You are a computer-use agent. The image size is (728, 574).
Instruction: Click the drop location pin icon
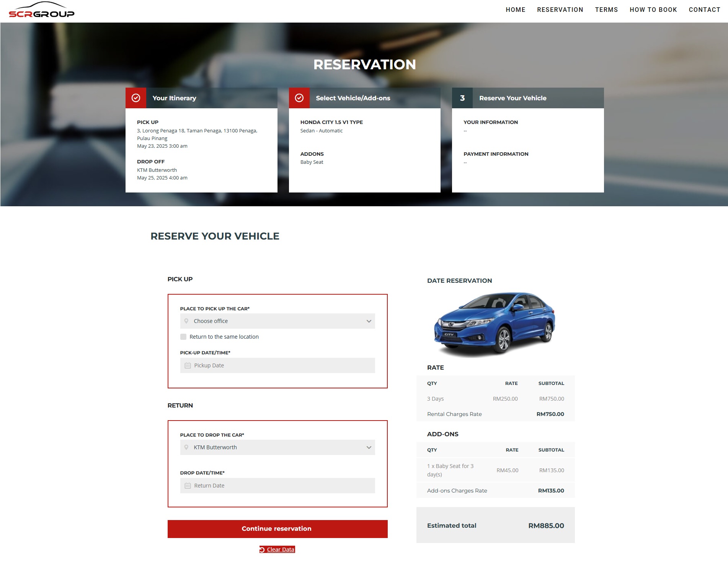(x=186, y=447)
